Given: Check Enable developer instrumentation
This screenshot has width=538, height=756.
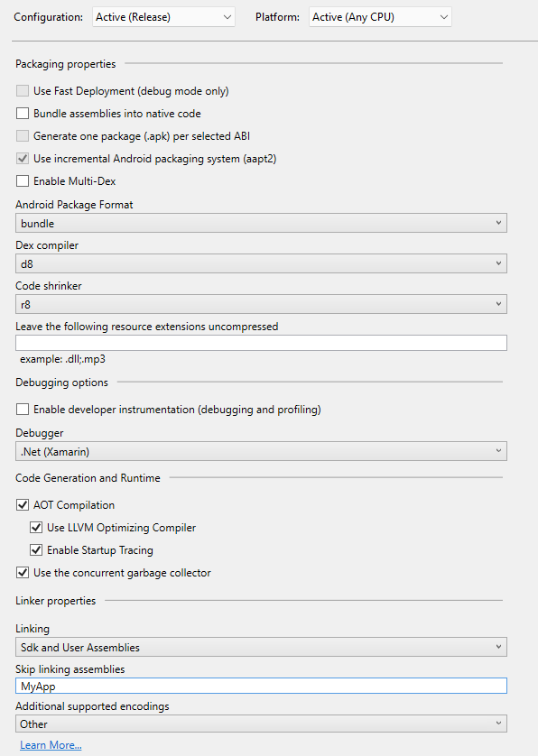Looking at the screenshot, I should [x=23, y=410].
